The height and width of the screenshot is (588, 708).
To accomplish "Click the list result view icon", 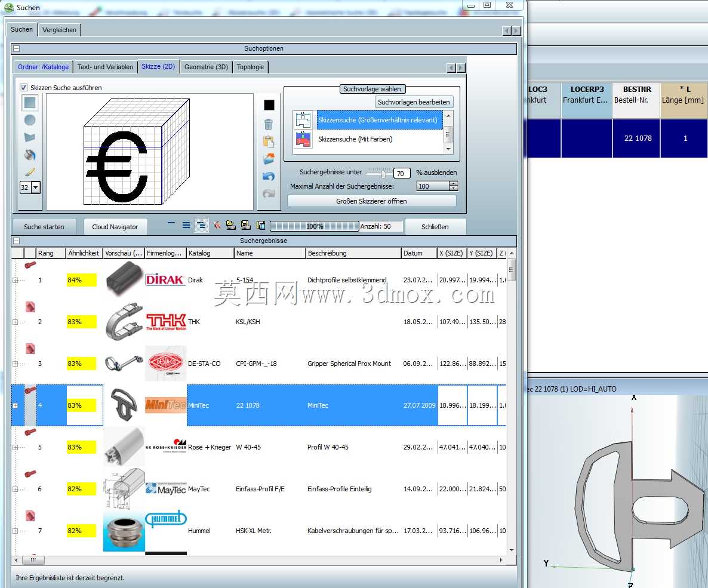I will click(186, 225).
